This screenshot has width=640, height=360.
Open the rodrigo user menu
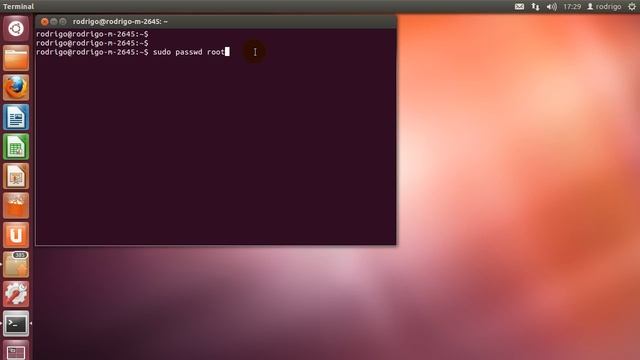(x=604, y=7)
